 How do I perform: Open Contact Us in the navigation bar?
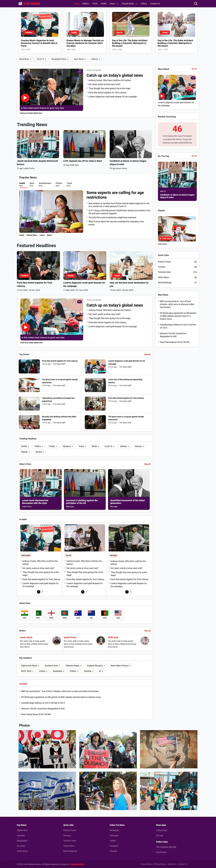pyautogui.click(x=155, y=4)
